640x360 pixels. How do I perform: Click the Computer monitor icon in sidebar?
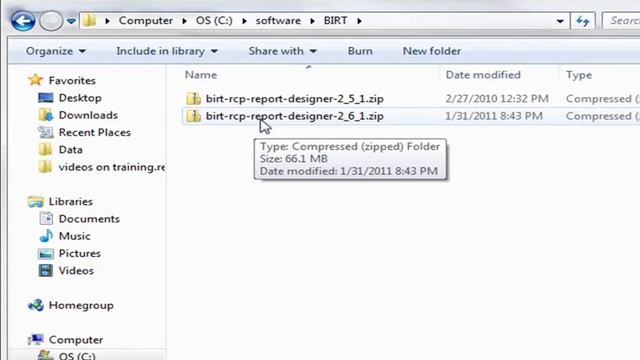point(36,339)
